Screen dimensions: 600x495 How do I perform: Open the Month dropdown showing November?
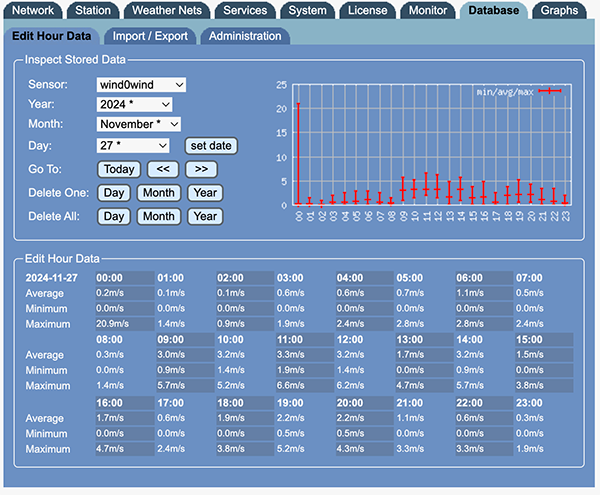139,124
